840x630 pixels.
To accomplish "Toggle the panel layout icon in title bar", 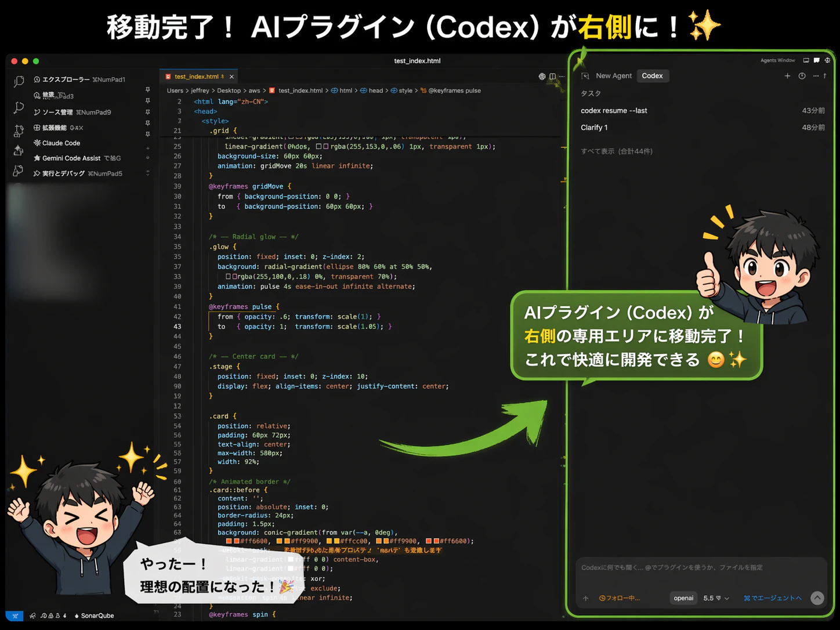I will point(806,60).
